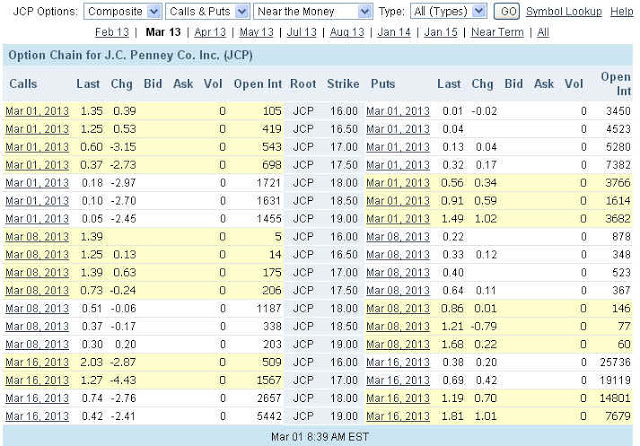This screenshot has height=446, width=640.
Task: Open Mar 01 call with open interest 1455
Action: coord(37,219)
